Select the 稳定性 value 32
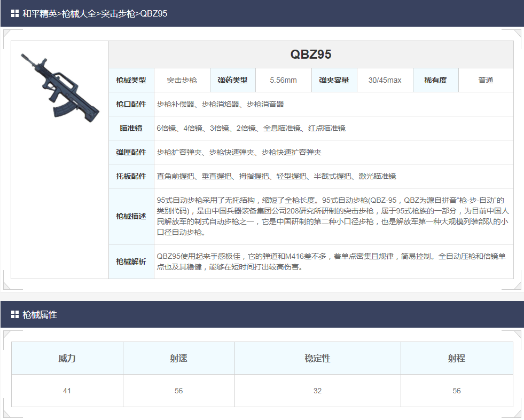Screen dimensions: 524x420 318,391
